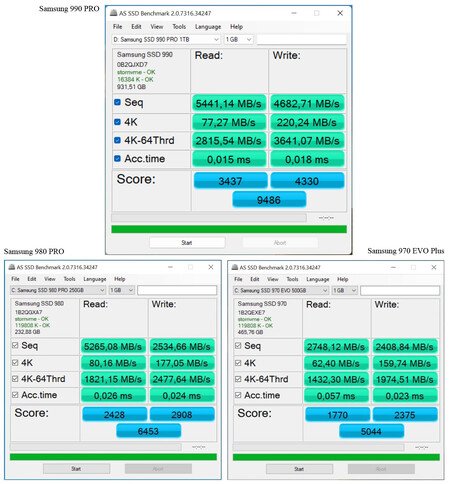Toggle Acc.time checkbox in 970 EVO window
450x484 pixels.
[238, 395]
